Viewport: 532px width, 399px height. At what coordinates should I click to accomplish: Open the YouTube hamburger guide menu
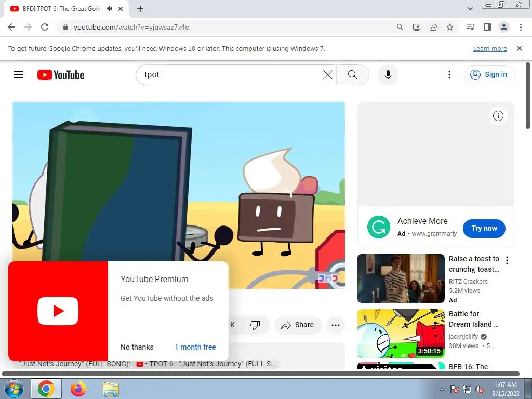19,75
